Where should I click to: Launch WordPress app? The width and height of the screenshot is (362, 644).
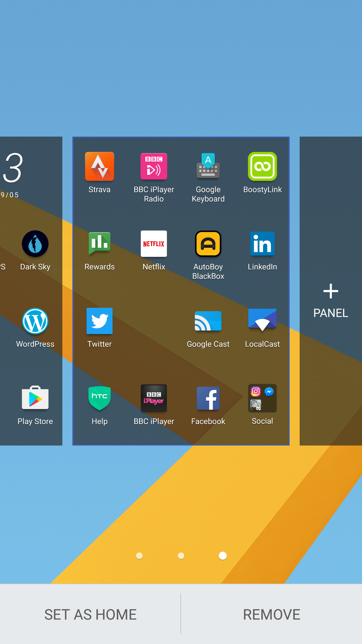35,321
